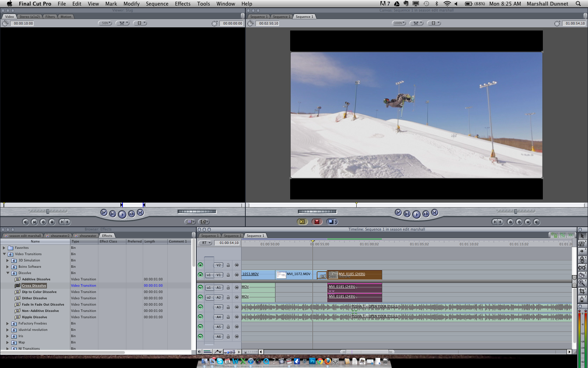Hide the V1 video track
The width and height of the screenshot is (588, 368).
coord(200,275)
